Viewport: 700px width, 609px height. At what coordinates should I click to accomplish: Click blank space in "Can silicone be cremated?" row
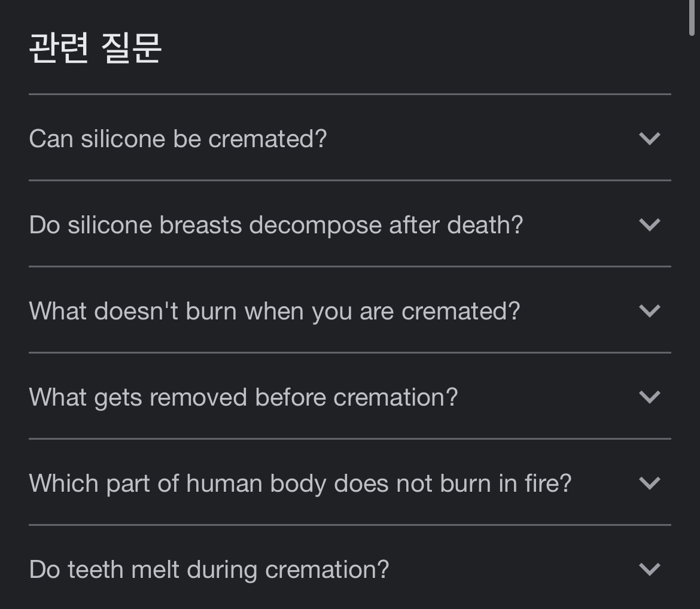click(479, 139)
